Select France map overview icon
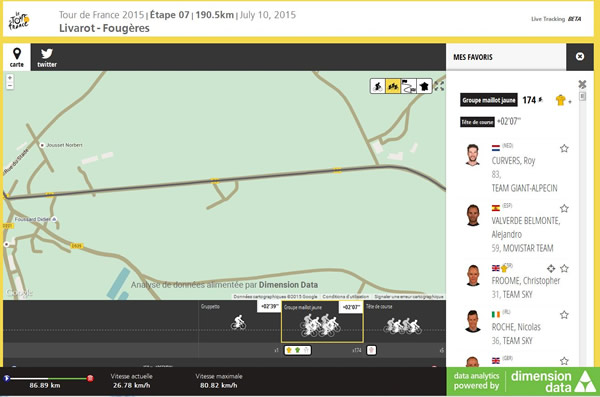The image size is (600, 397). 424,86
